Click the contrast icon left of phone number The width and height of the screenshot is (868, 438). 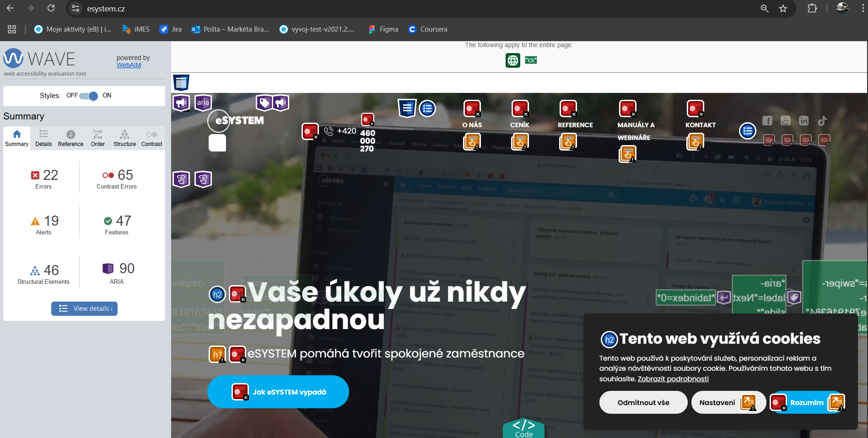click(310, 131)
